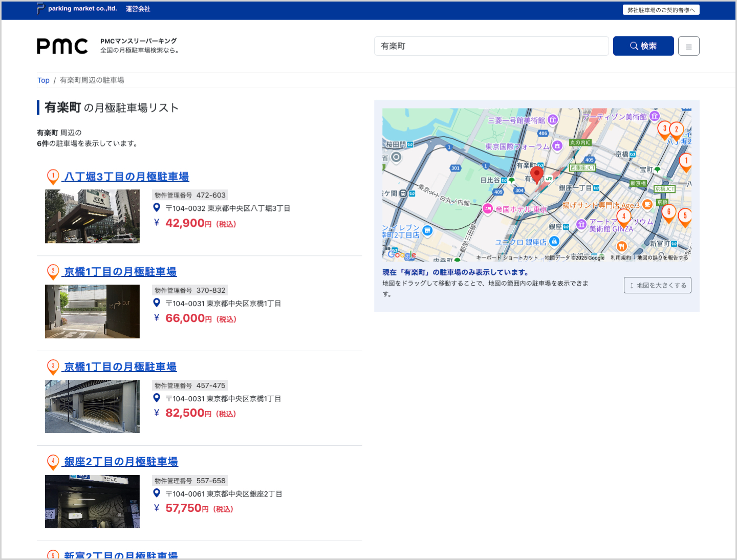Open 八丁堀3丁目の月極駐車場 listing
This screenshot has width=737, height=560.
click(126, 177)
